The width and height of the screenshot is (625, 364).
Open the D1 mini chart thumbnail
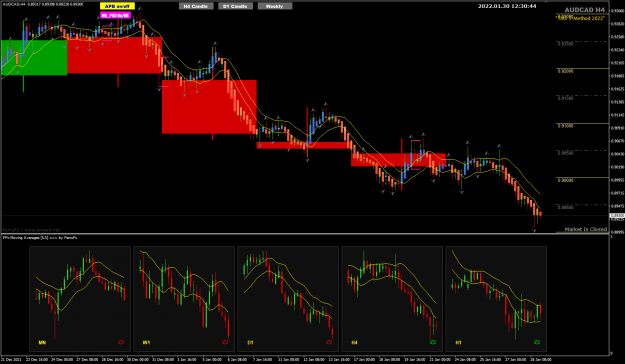288,299
